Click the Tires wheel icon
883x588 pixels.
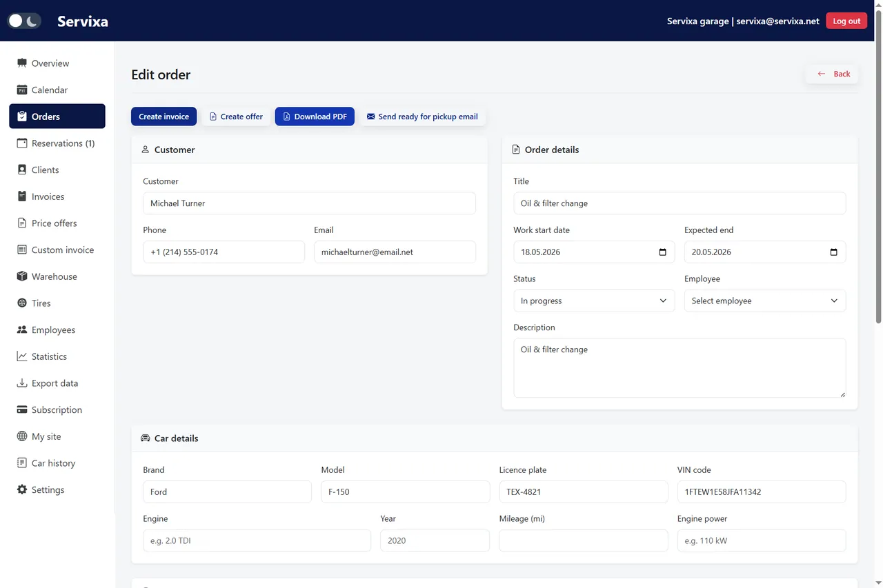point(22,303)
